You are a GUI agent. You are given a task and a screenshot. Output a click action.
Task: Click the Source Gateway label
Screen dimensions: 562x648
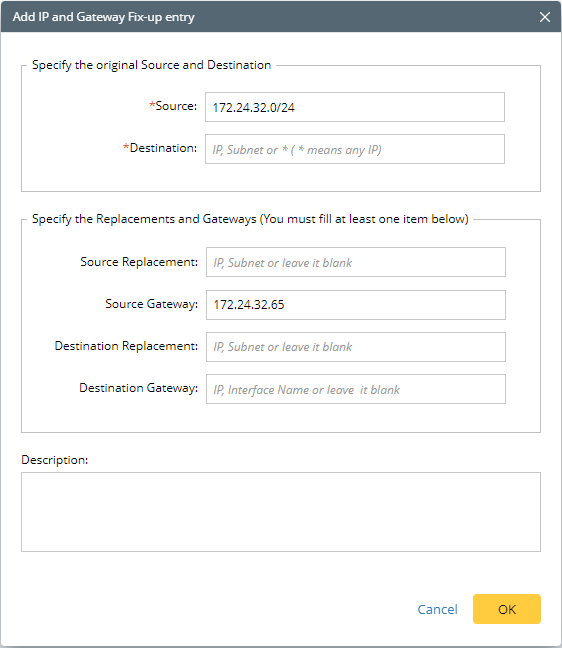point(151,304)
